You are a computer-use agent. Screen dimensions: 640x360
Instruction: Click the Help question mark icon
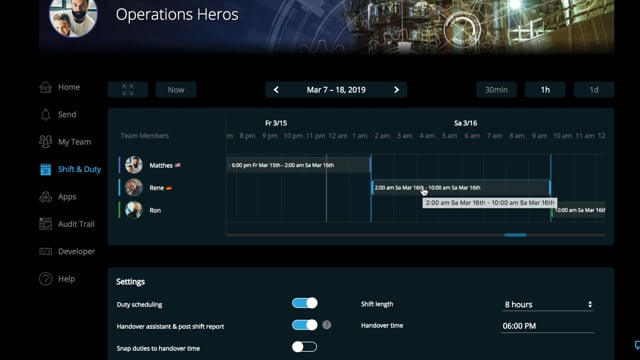click(46, 279)
